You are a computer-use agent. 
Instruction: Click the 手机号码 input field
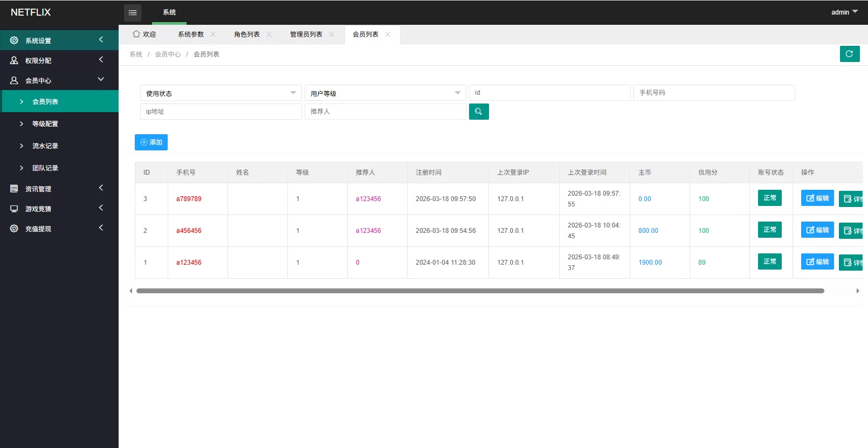(x=714, y=93)
